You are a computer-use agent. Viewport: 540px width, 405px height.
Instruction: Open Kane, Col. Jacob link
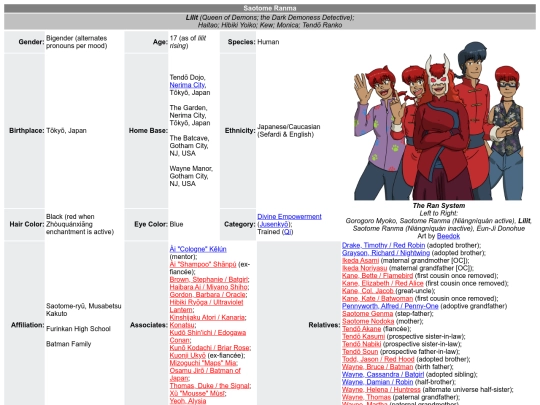coord(367,291)
